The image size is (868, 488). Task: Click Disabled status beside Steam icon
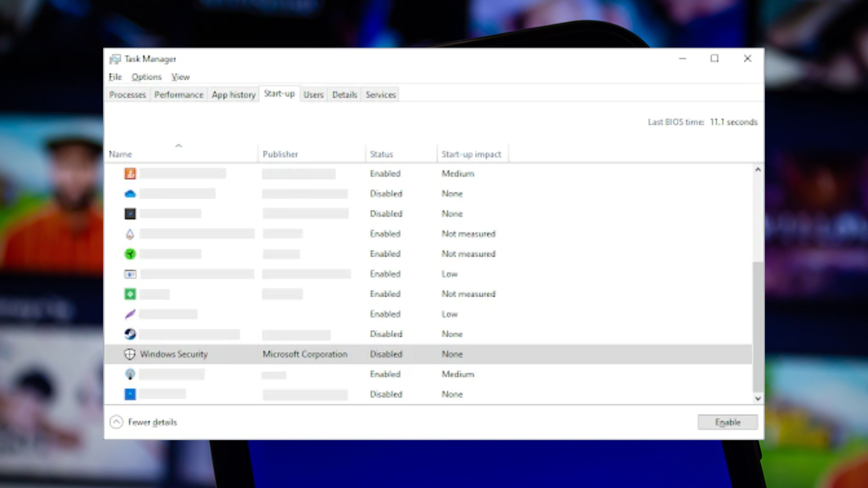point(386,334)
